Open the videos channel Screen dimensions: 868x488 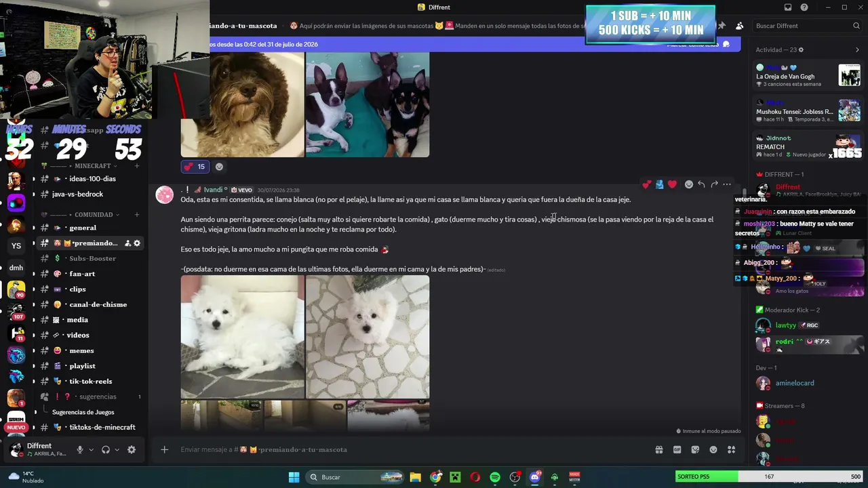[91, 335]
